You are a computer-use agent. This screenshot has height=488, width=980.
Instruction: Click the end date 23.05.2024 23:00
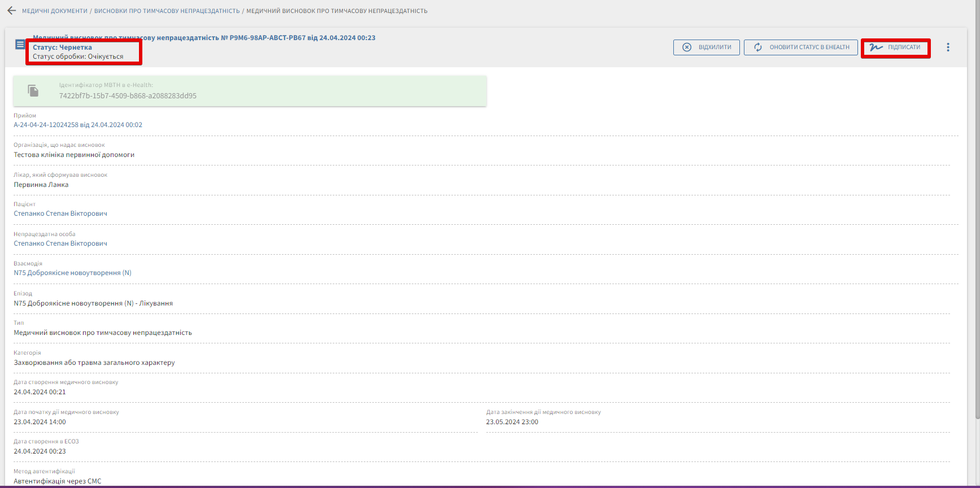click(512, 422)
